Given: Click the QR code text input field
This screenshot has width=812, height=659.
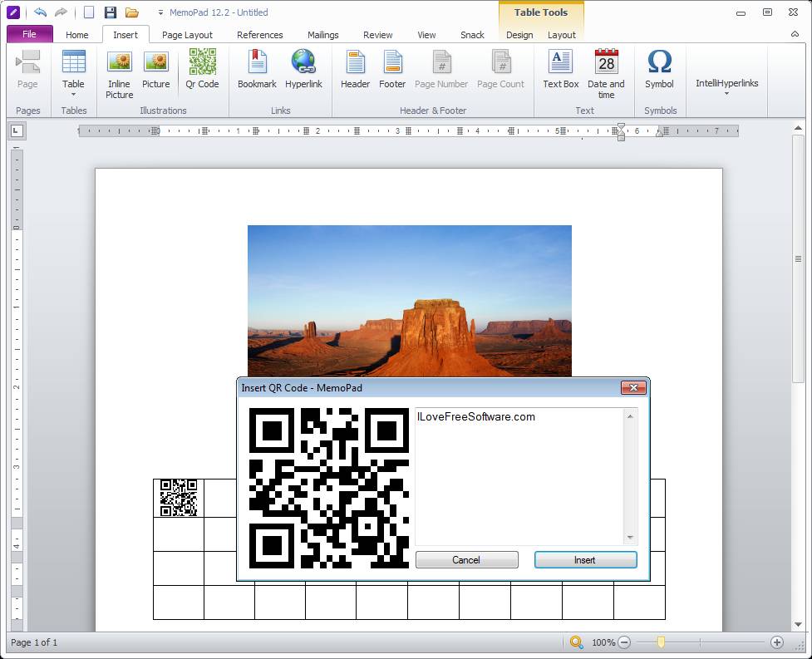Looking at the screenshot, I should click(x=519, y=475).
